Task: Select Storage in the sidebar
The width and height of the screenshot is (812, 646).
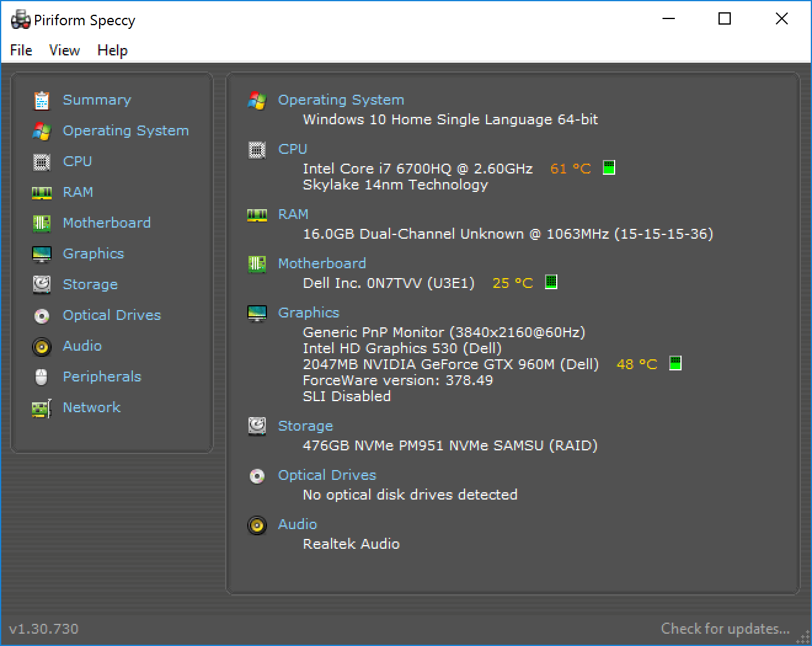Action: (x=90, y=284)
